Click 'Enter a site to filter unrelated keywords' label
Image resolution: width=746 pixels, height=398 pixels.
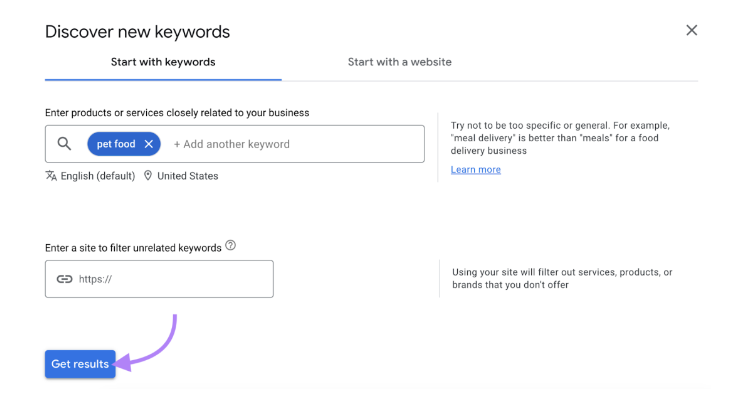tap(133, 248)
